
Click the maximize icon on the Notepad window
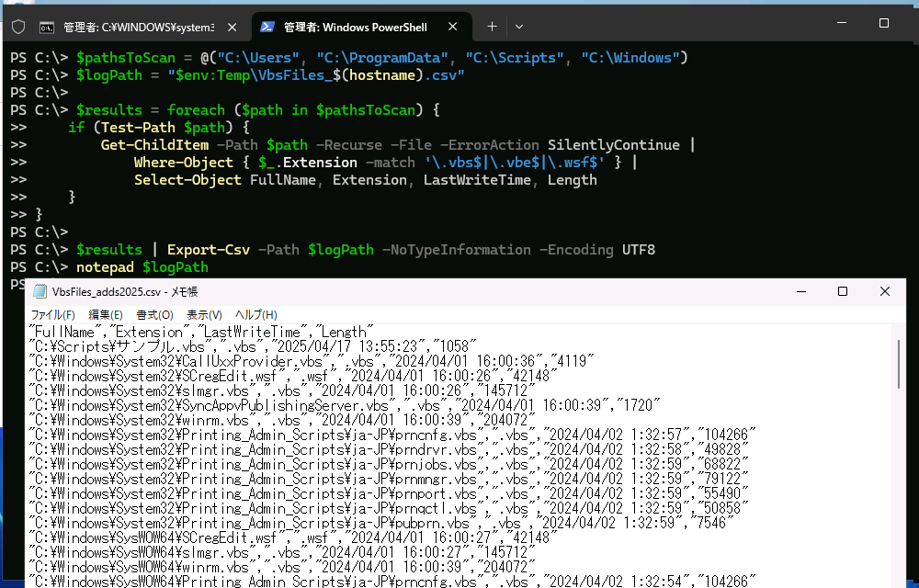pos(843,290)
